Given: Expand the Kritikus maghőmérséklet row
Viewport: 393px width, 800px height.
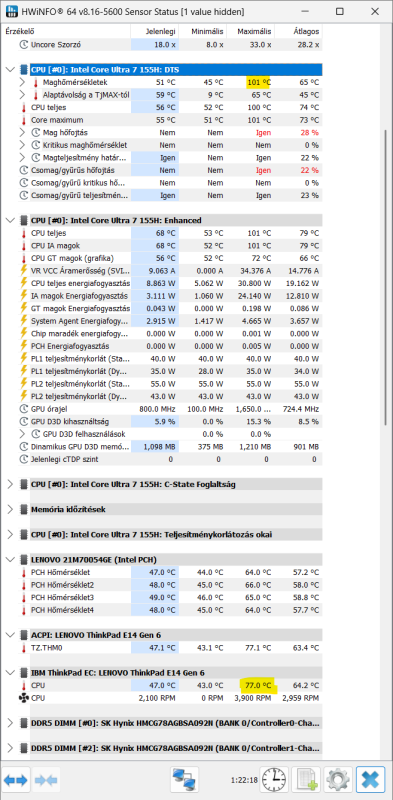Looking at the screenshot, I should pyautogui.click(x=22, y=145).
